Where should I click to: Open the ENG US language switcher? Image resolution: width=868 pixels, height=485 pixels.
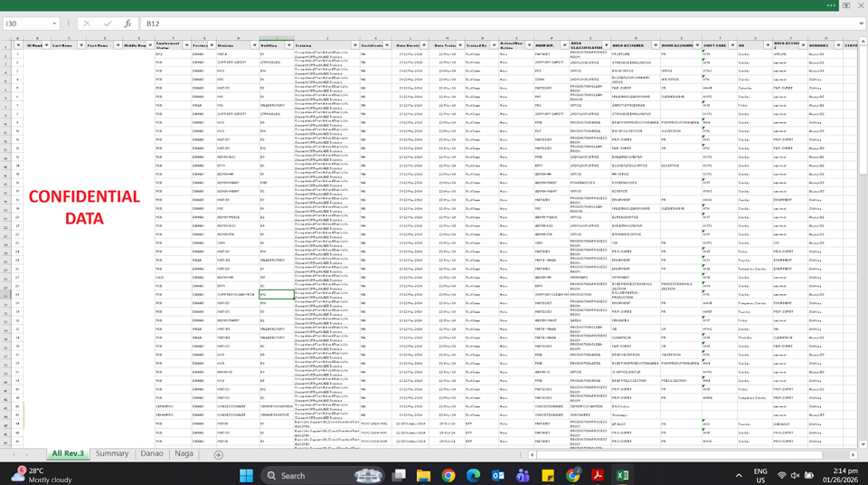pos(760,475)
